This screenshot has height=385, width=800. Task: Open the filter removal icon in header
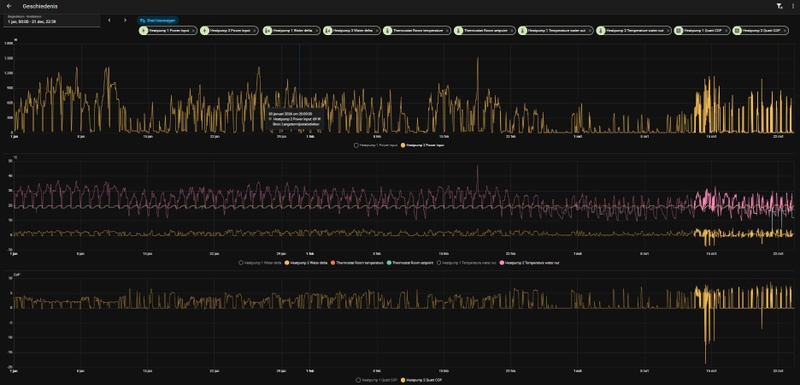click(779, 6)
